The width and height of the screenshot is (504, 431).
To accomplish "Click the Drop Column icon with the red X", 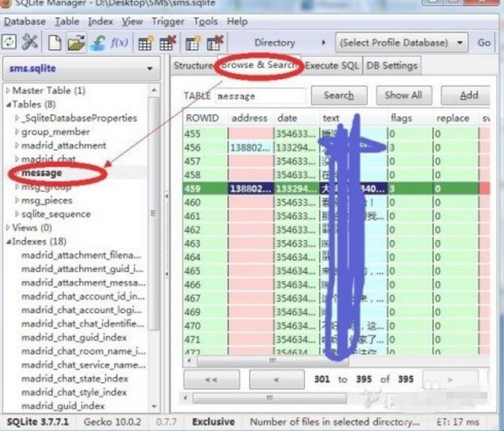I will [x=215, y=43].
